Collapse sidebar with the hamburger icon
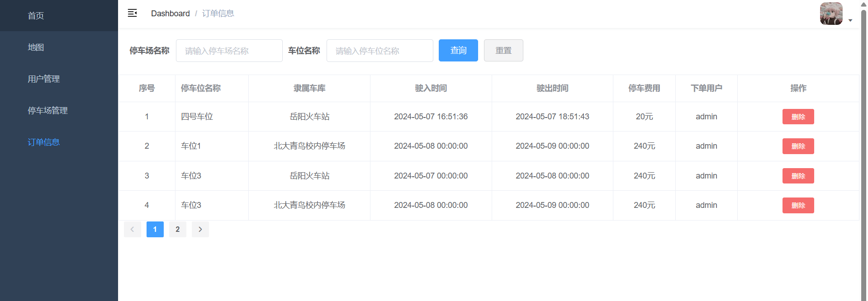868x301 pixels. pyautogui.click(x=132, y=13)
